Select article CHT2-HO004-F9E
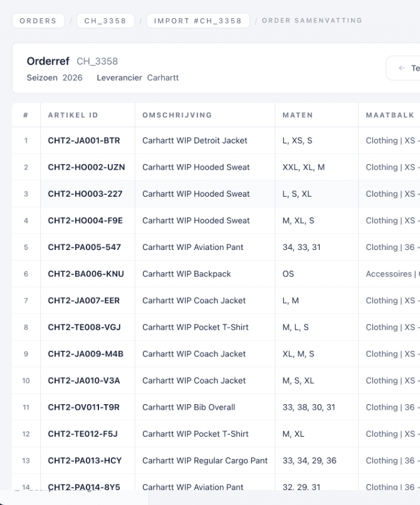 click(x=85, y=221)
